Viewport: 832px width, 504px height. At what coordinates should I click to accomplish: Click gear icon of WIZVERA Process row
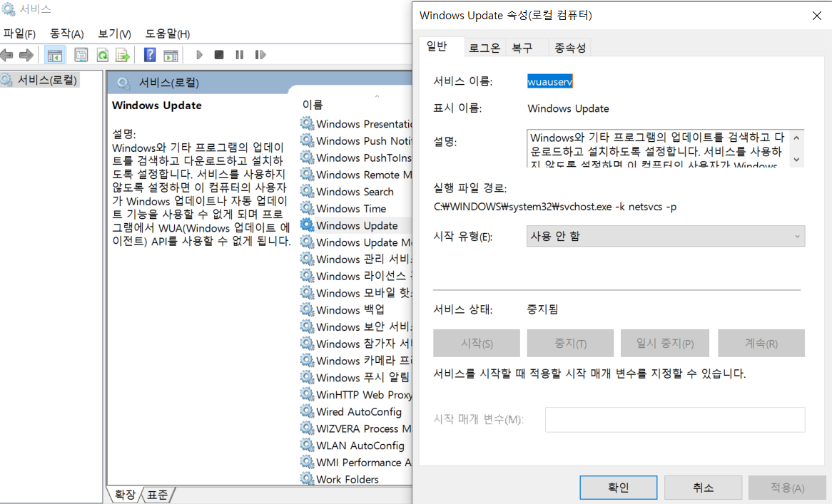pyautogui.click(x=307, y=428)
